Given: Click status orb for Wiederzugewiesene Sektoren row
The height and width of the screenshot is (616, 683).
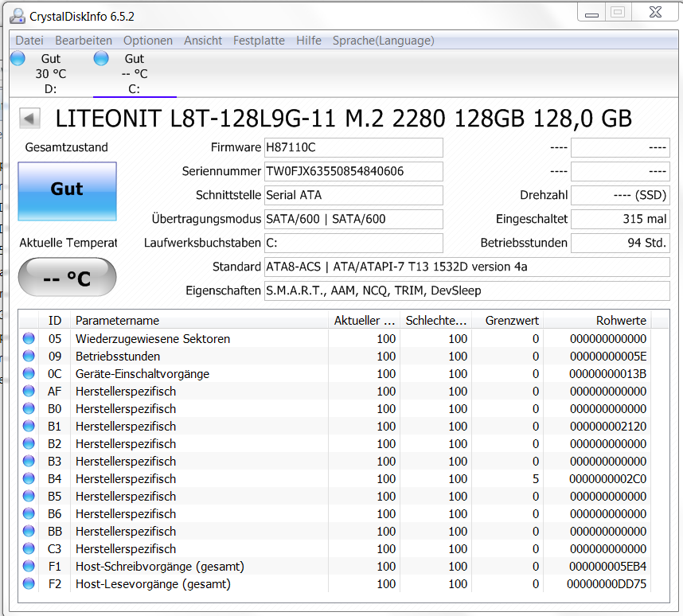Looking at the screenshot, I should coord(29,339).
